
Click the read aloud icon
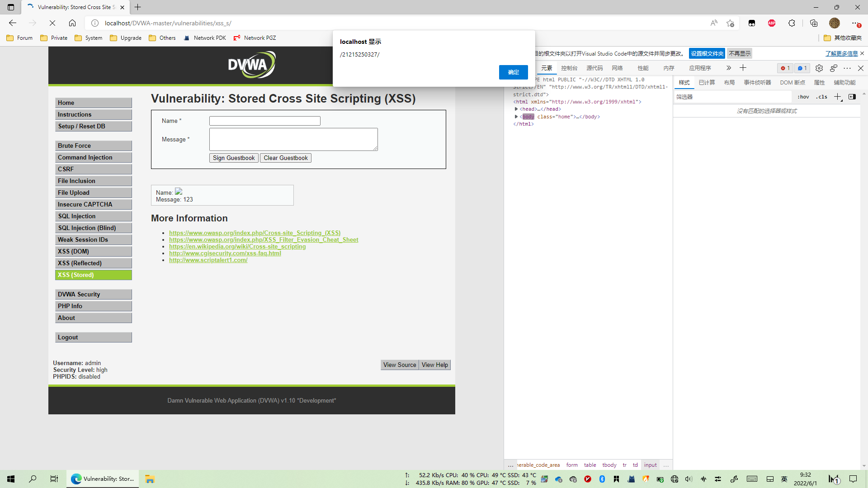click(x=714, y=23)
